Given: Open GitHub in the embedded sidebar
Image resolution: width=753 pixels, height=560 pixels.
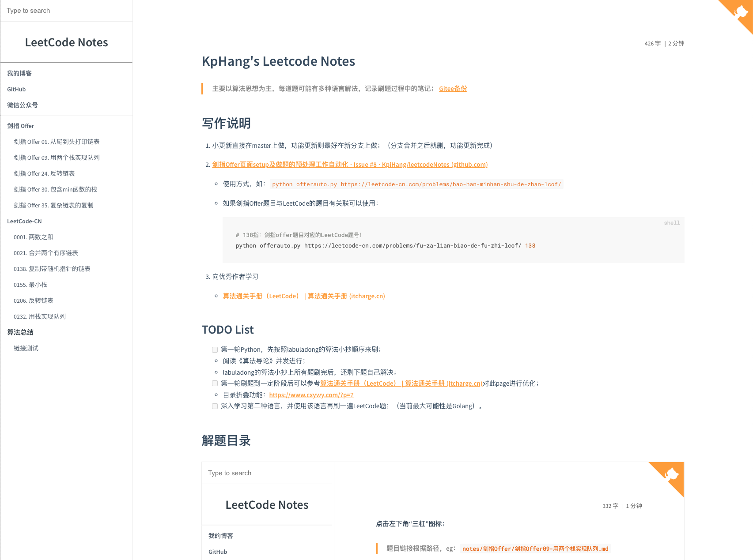Looking at the screenshot, I should [218, 552].
